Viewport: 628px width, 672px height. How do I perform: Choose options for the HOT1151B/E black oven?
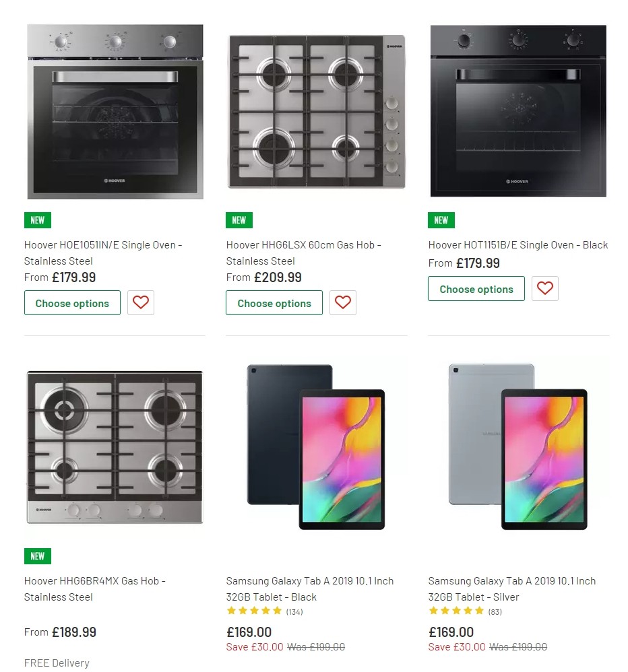click(x=476, y=288)
